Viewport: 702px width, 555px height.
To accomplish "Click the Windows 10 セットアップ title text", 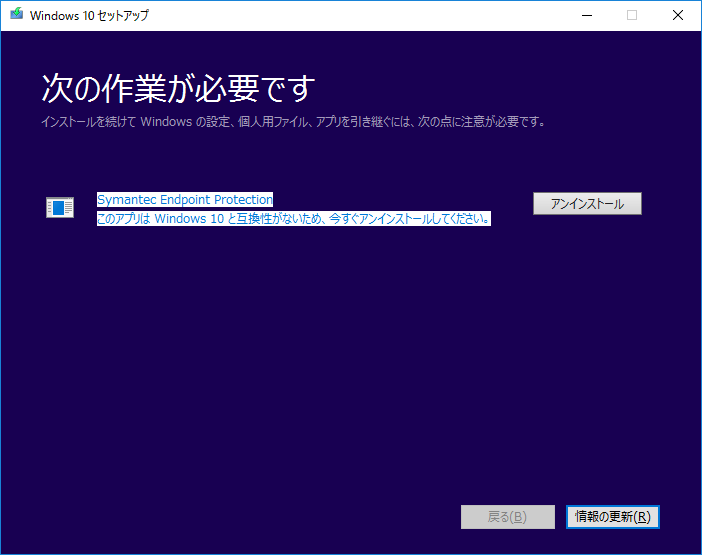I will 89,15.
